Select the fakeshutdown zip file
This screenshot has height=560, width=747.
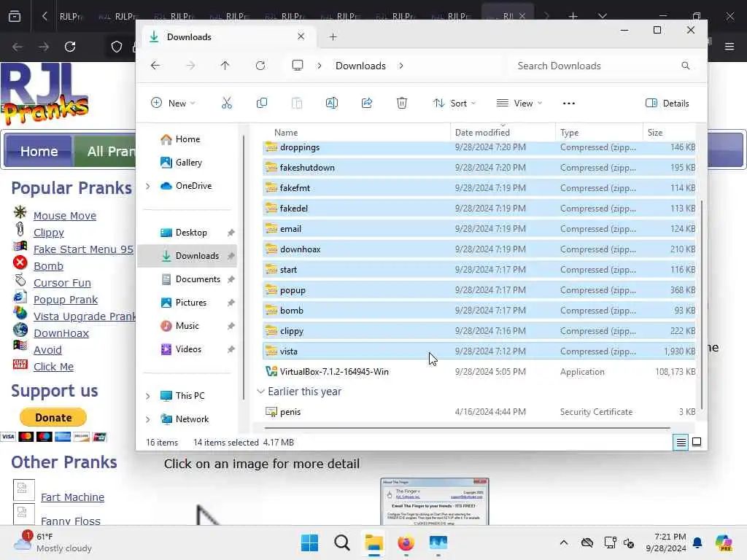click(479, 168)
